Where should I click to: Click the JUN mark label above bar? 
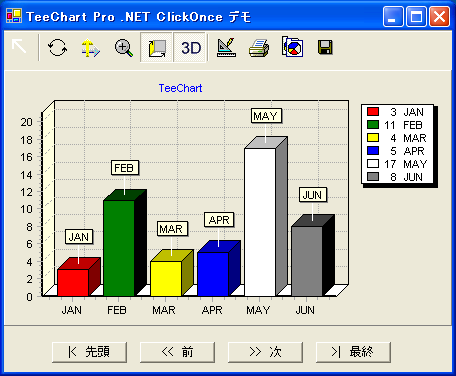[313, 195]
